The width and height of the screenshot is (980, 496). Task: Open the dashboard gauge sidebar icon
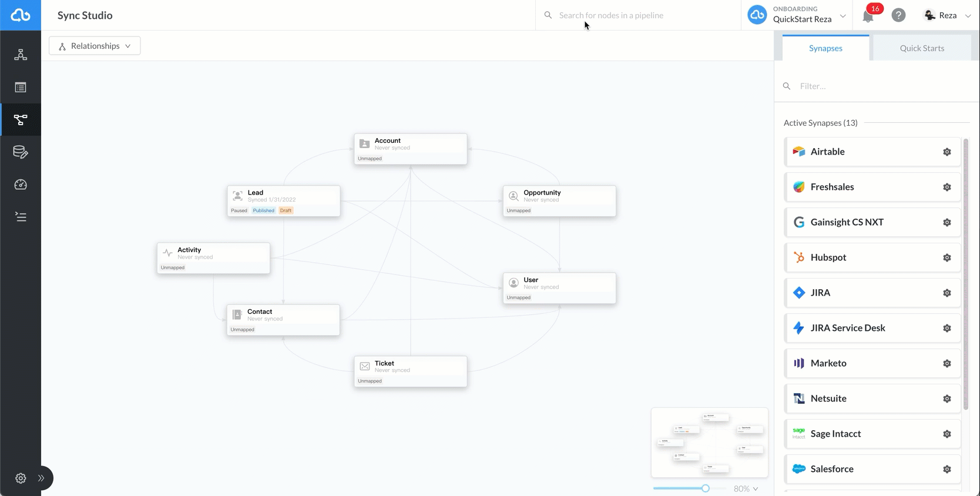point(21,185)
